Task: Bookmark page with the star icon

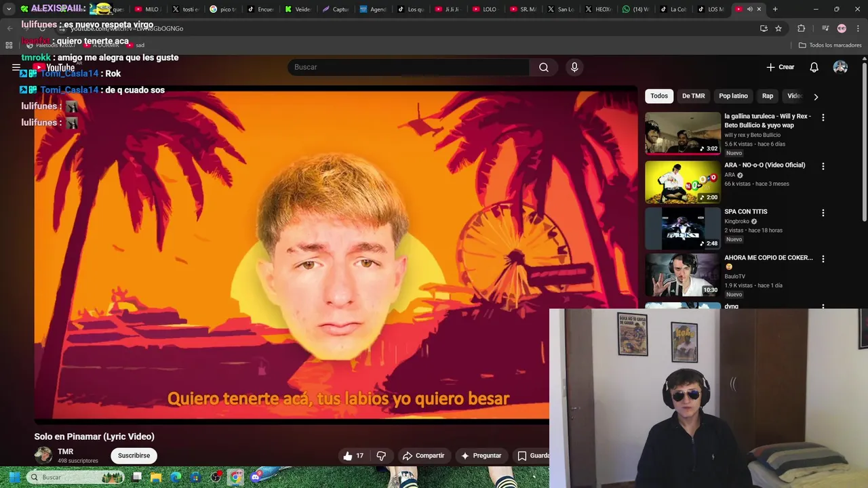Action: pyautogui.click(x=778, y=28)
